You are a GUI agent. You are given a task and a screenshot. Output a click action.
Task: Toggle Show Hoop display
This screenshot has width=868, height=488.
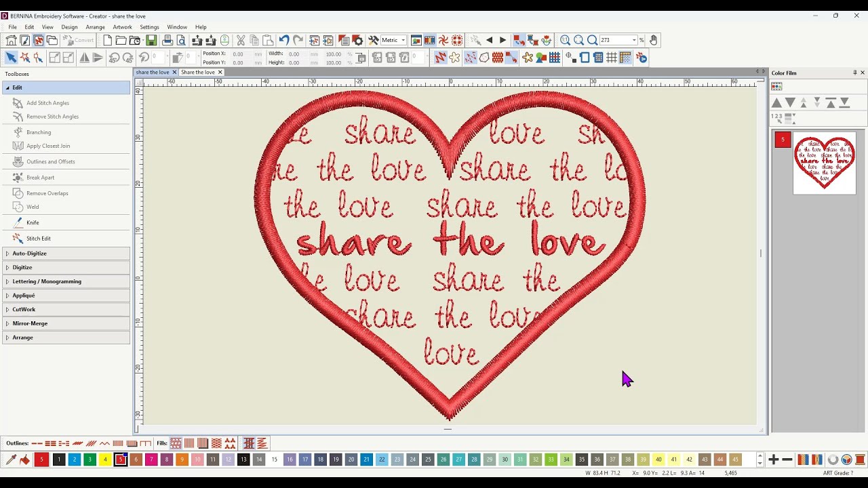[x=585, y=58]
